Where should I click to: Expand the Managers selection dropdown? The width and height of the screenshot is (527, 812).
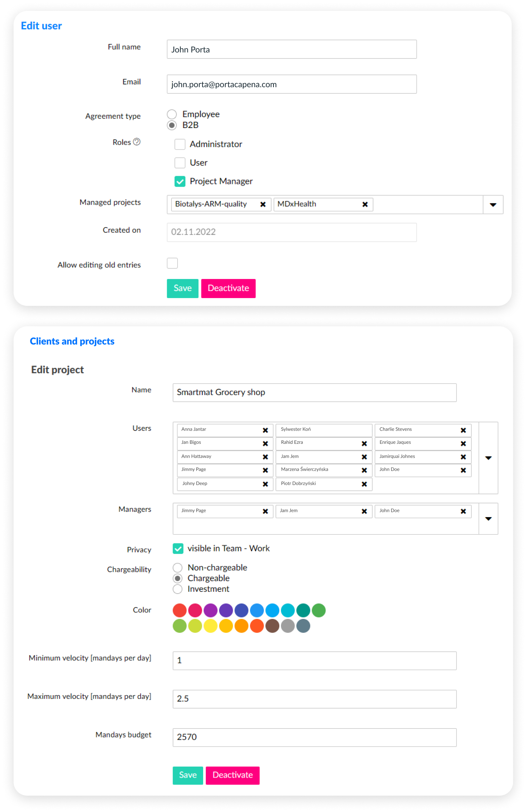(488, 519)
